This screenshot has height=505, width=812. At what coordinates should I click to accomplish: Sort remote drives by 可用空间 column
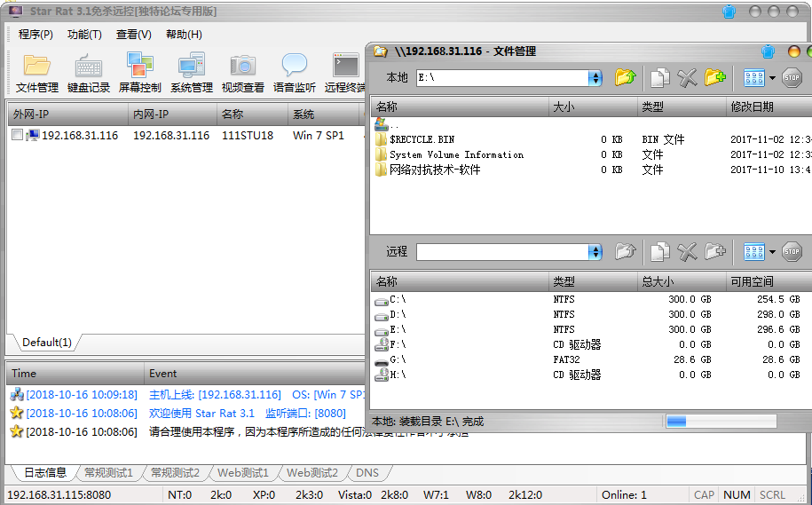(769, 281)
